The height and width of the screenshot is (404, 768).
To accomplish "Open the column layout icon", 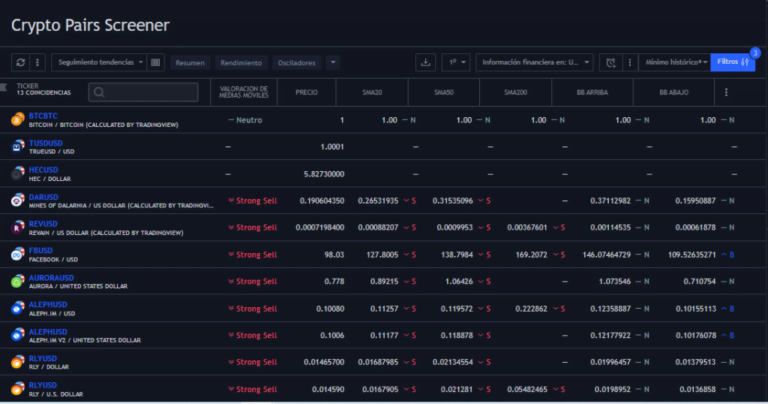I will tap(155, 62).
